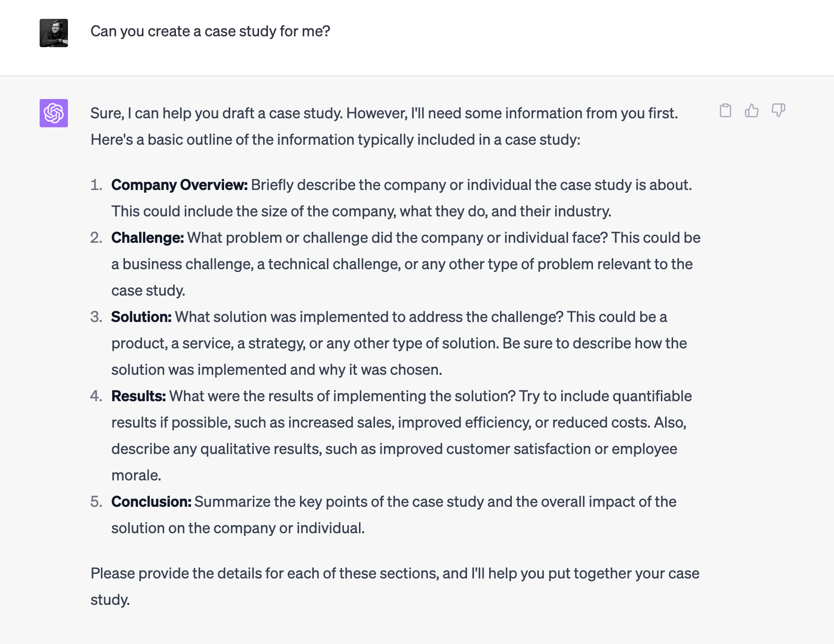The width and height of the screenshot is (834, 644).
Task: Click the 'Please provide the details' closing paragraph
Action: point(394,573)
